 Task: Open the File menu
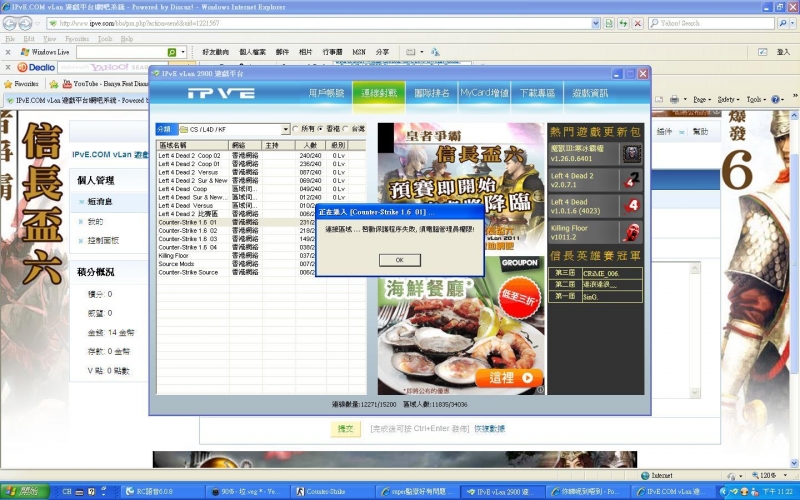[10, 39]
